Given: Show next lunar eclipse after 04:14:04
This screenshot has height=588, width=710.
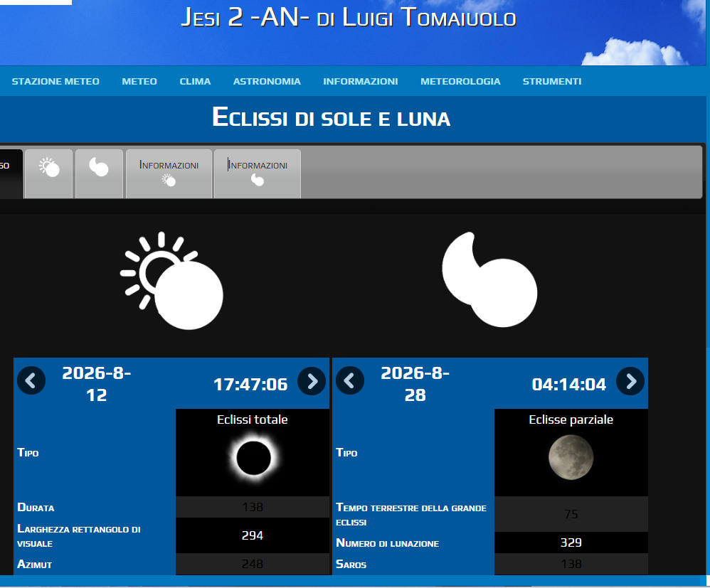Looking at the screenshot, I should (x=630, y=381).
